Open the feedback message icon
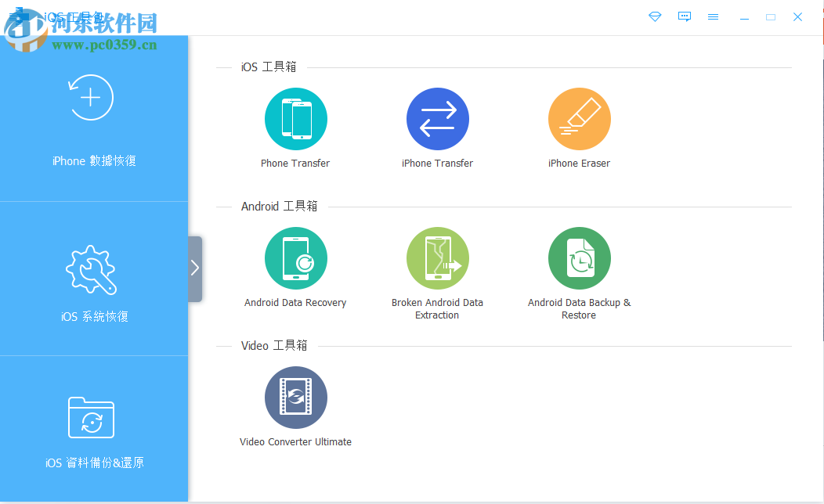Image resolution: width=824 pixels, height=504 pixels. tap(685, 16)
